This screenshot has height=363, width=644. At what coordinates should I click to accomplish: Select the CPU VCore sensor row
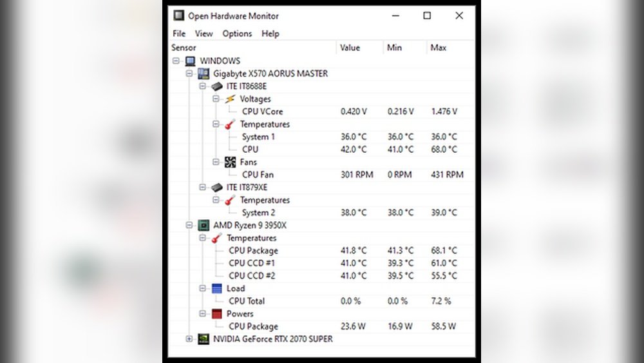(262, 112)
